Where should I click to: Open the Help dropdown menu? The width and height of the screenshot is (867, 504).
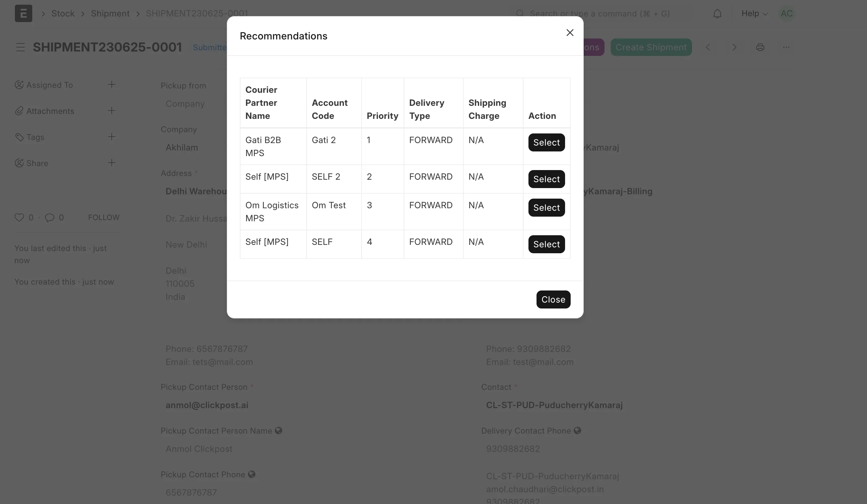click(x=754, y=14)
